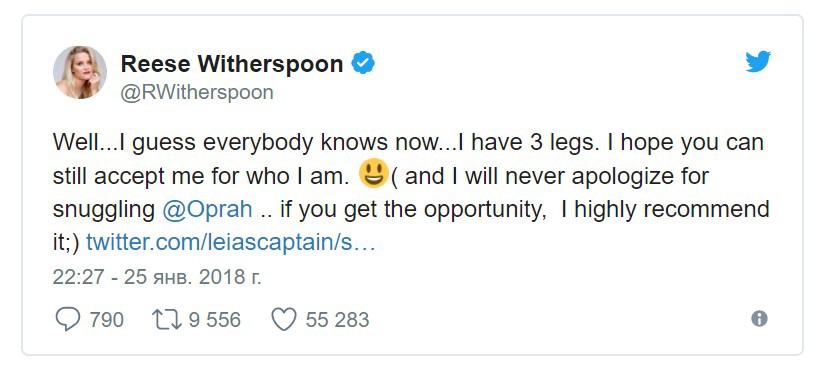817x371 pixels.
Task: Follow the @Oprah mention link
Action: (207, 209)
